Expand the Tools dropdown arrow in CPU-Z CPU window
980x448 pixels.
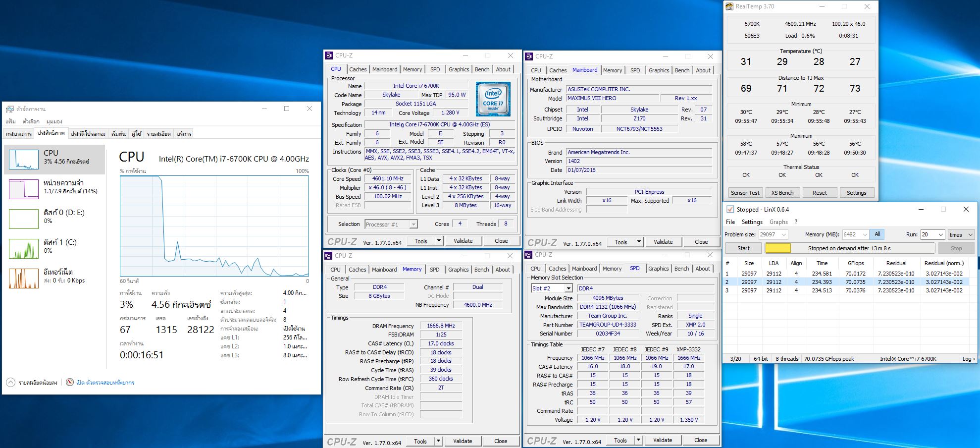click(439, 241)
